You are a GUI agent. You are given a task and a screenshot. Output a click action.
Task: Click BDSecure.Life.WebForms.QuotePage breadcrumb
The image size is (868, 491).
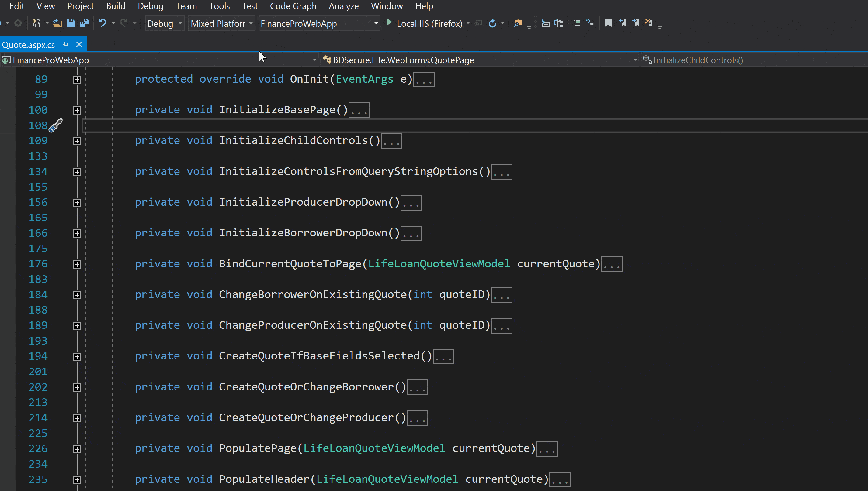pyautogui.click(x=403, y=60)
